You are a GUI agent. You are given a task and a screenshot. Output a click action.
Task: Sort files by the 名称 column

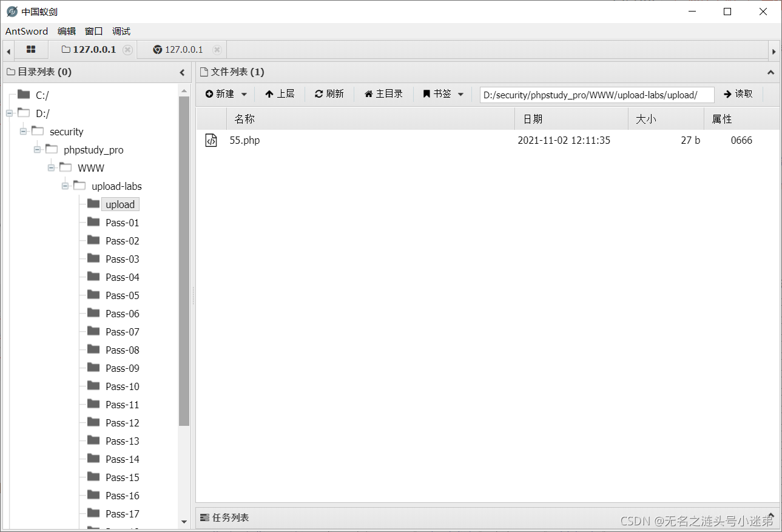(x=371, y=119)
